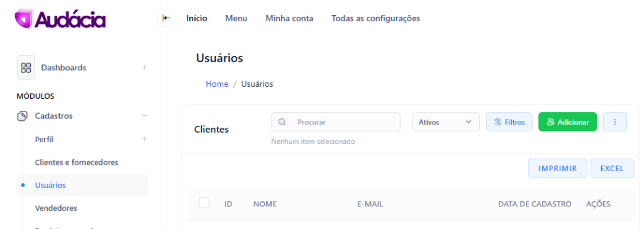Collapse Cadastros with the minus sign

pos(144,116)
